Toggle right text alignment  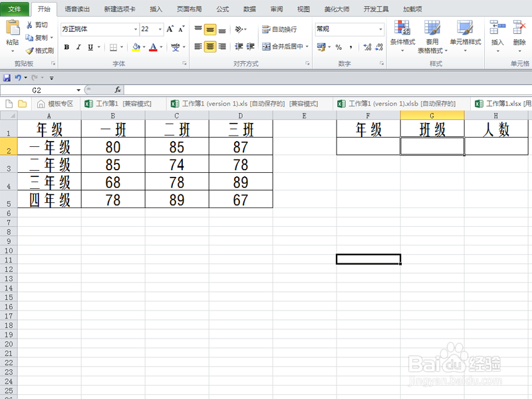pos(222,47)
